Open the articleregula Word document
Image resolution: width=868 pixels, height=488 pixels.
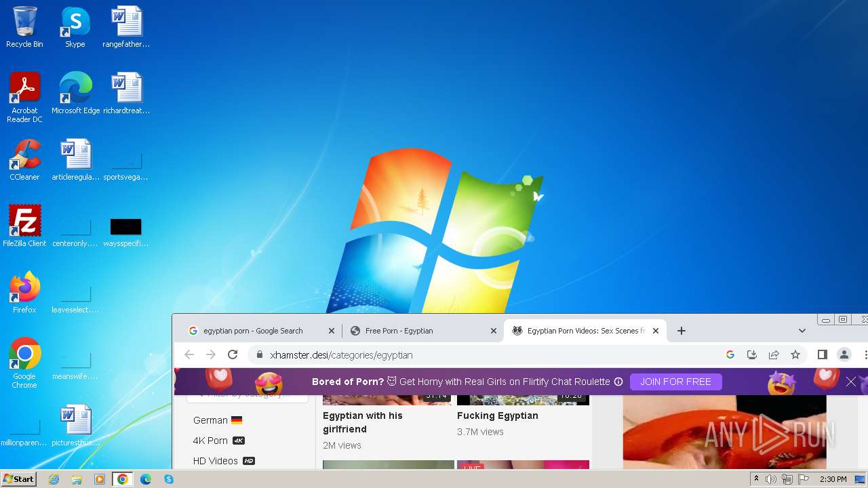tap(75, 160)
